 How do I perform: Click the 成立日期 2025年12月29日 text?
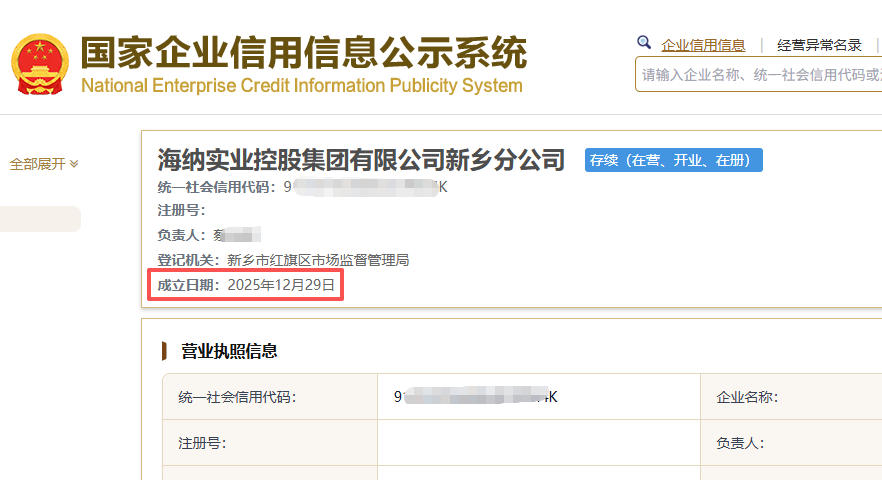point(246,285)
